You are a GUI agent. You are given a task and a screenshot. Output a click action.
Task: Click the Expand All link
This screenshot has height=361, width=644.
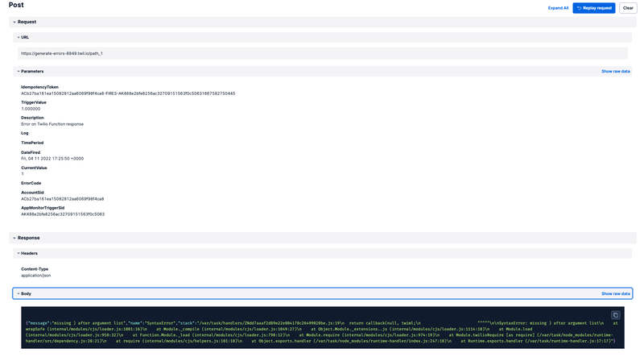coord(558,8)
